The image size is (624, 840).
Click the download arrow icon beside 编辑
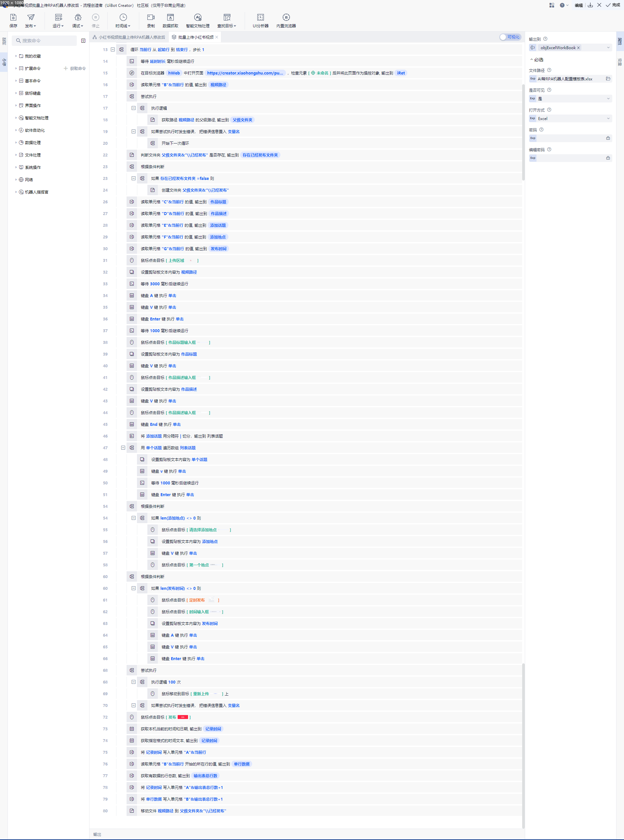coord(590,5)
